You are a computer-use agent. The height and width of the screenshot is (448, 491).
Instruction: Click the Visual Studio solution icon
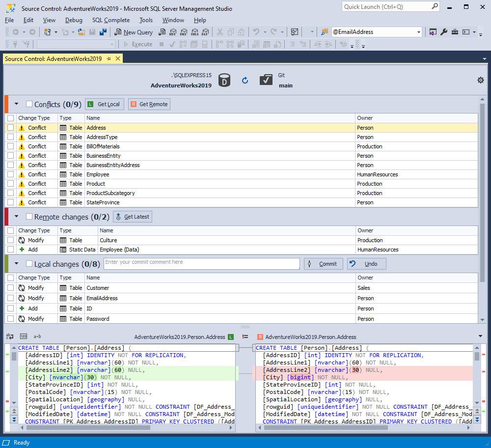point(433,32)
